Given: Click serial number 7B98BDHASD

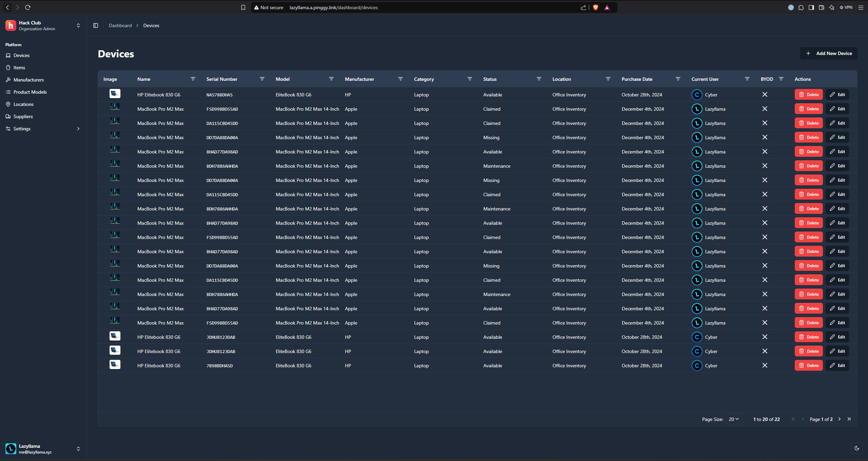Looking at the screenshot, I should (219, 366).
